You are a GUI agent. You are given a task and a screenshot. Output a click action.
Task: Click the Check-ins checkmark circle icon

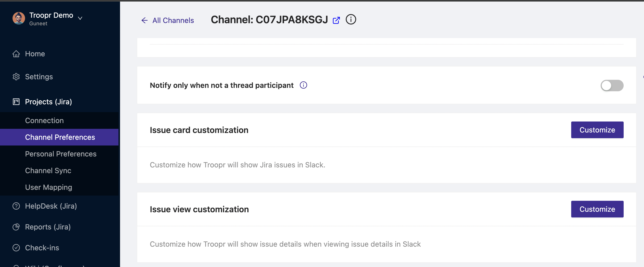coord(16,248)
